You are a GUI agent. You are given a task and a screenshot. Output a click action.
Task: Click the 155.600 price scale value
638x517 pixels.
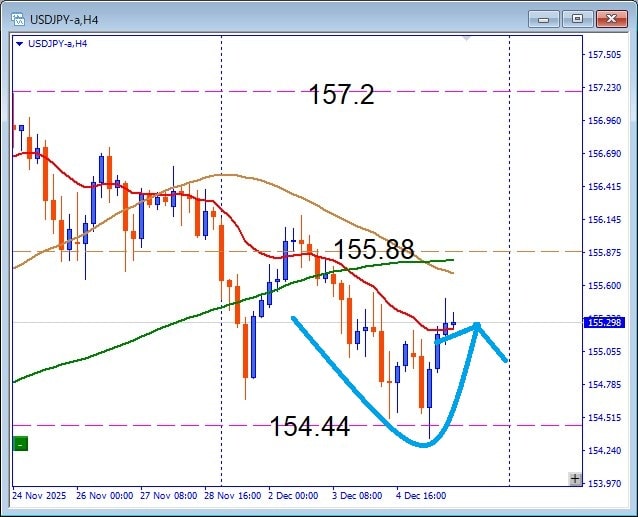605,285
